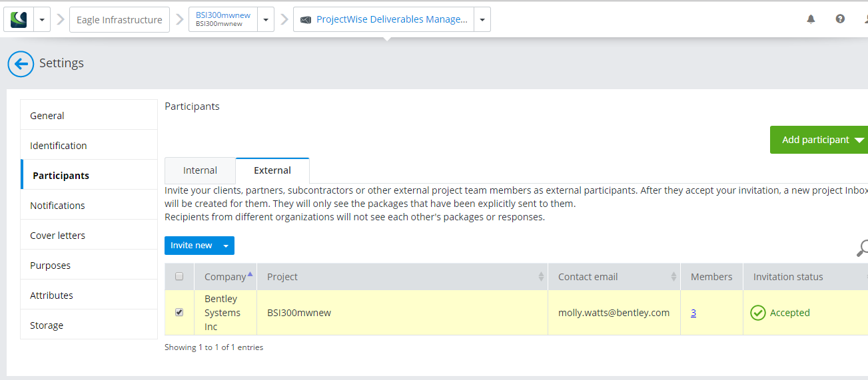
Task: Click Add participant green button
Action: tap(819, 140)
